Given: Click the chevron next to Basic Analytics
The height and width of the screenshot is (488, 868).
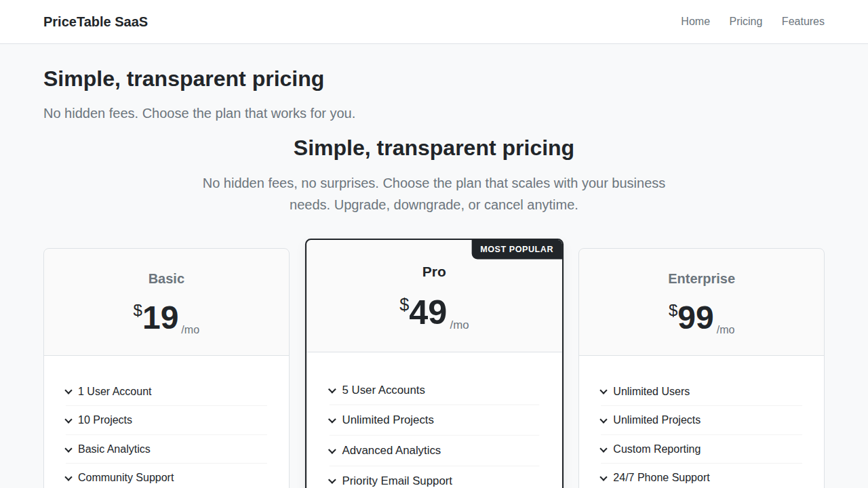Looking at the screenshot, I should (68, 449).
